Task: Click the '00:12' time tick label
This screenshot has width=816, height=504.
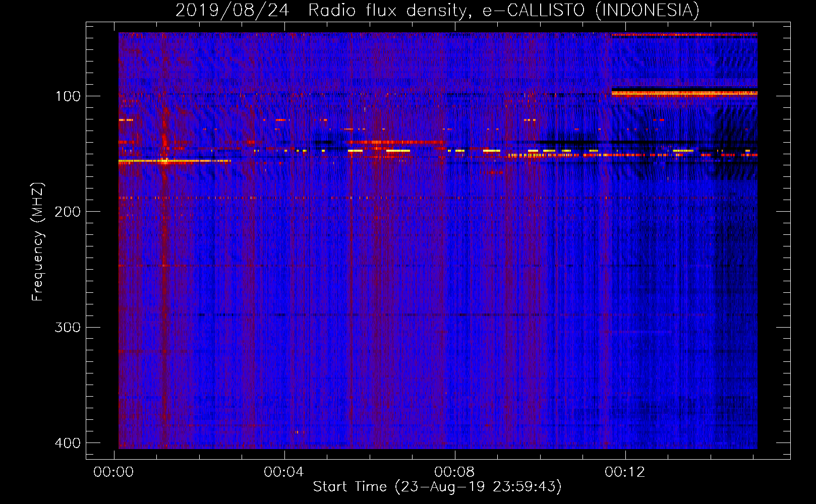Action: click(x=625, y=472)
